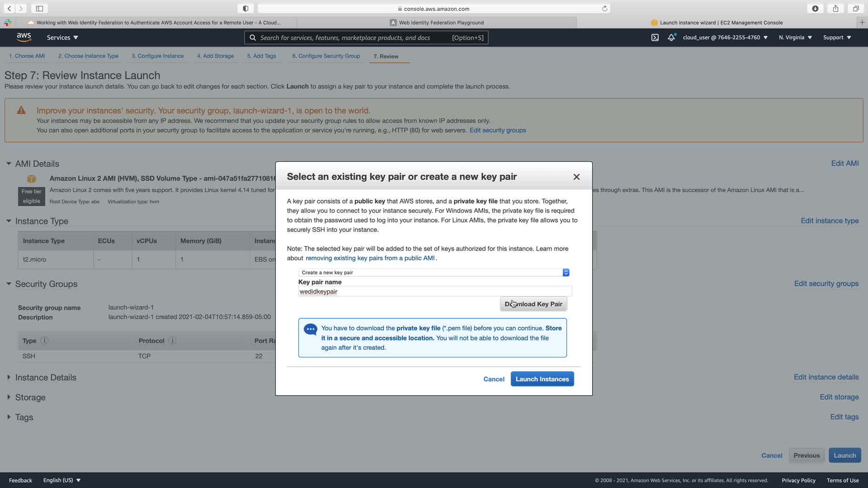Click the Edit instance type link
868x488 pixels.
[x=830, y=221]
